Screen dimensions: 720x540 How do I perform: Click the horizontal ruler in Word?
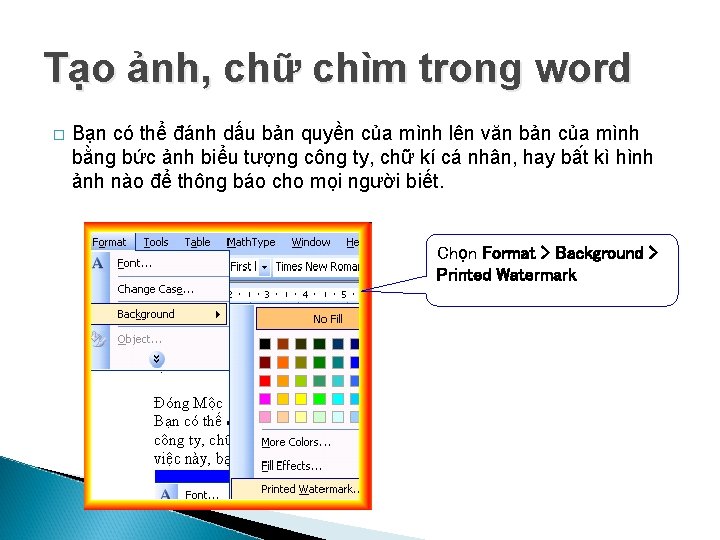294,294
